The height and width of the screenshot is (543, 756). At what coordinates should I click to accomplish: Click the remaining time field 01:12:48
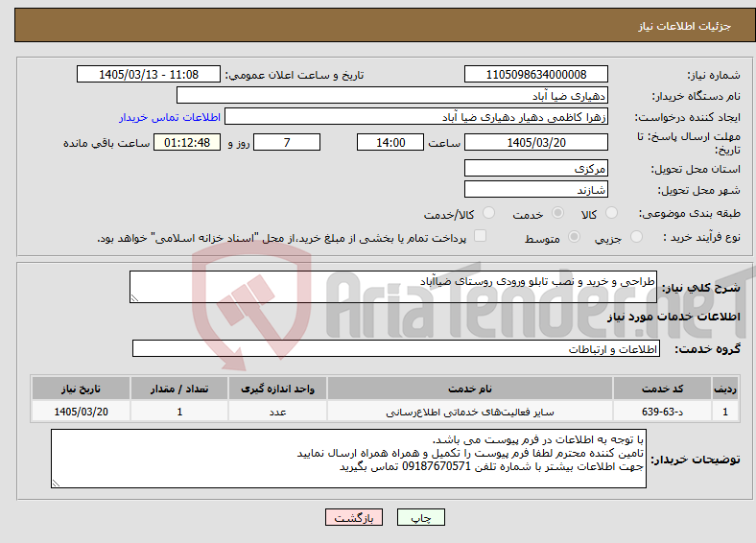(187, 142)
